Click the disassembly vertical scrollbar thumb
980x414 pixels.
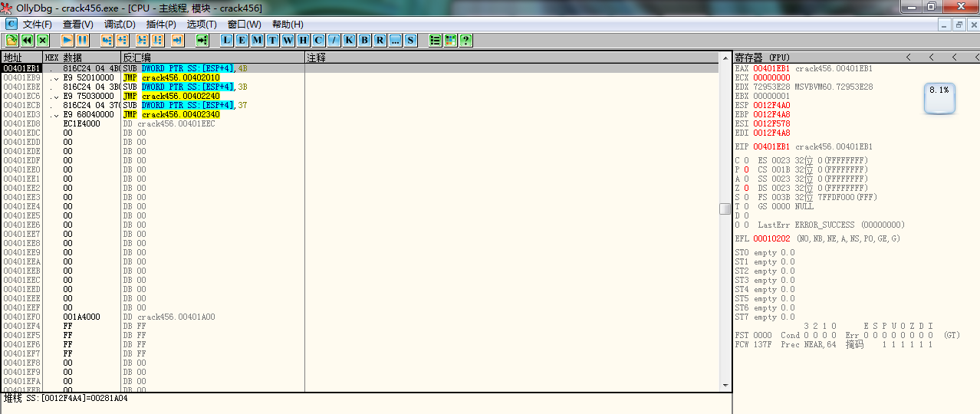[725, 209]
